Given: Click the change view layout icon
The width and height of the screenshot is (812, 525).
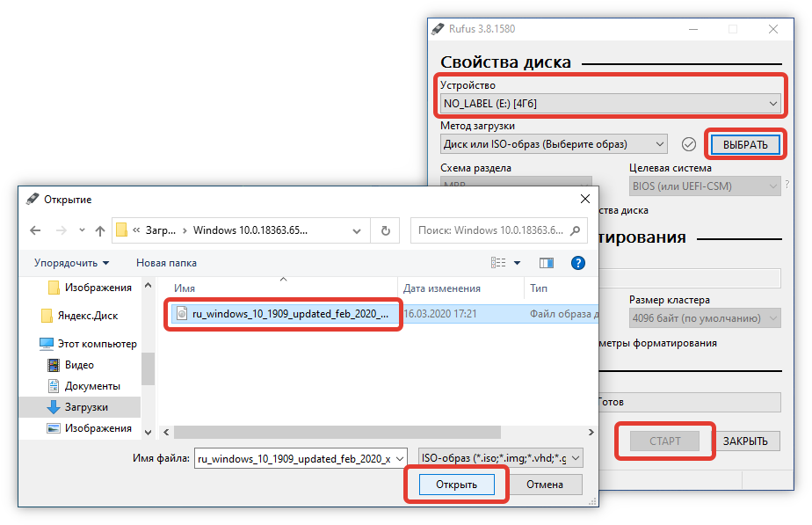Looking at the screenshot, I should click(x=499, y=263).
